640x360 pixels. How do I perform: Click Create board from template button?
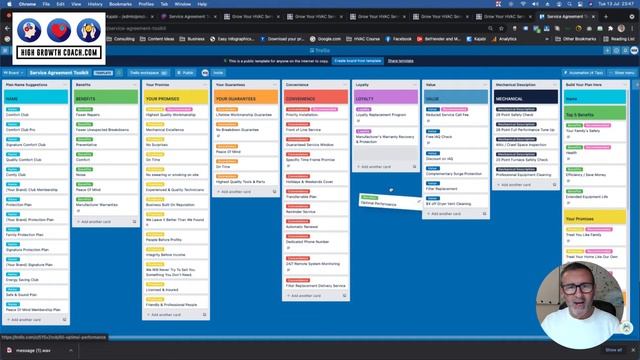358,61
